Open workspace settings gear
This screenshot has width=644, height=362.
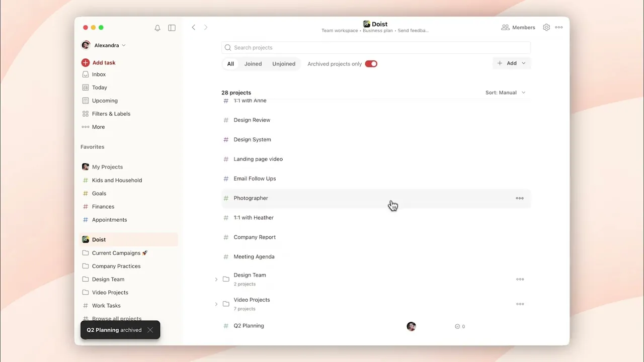pos(546,27)
